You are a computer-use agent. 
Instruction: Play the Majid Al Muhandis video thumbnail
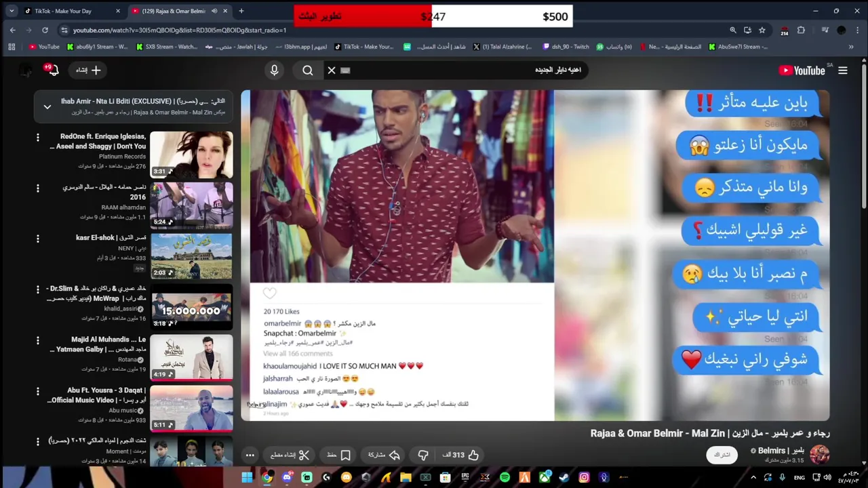[x=191, y=358]
